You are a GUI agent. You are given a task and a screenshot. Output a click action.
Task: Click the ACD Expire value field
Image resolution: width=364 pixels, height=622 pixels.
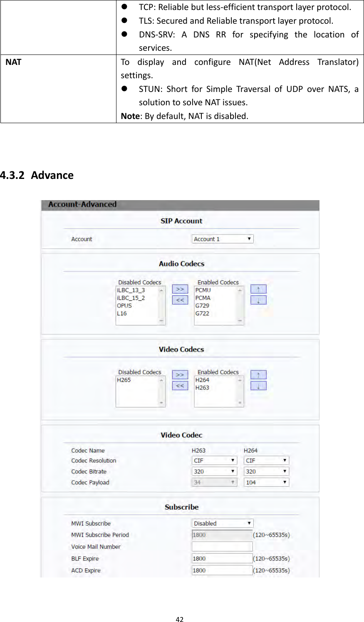pos(221,570)
